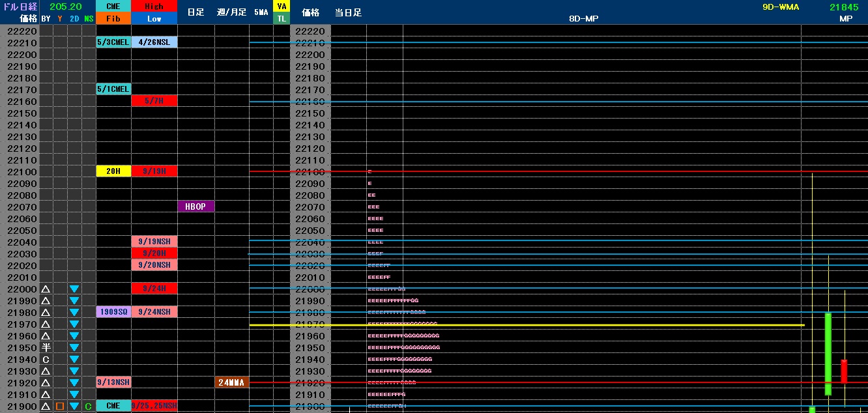The width and height of the screenshot is (868, 413).
Task: Click the blue down-triangle in row 21950
Action: pyautogui.click(x=74, y=347)
